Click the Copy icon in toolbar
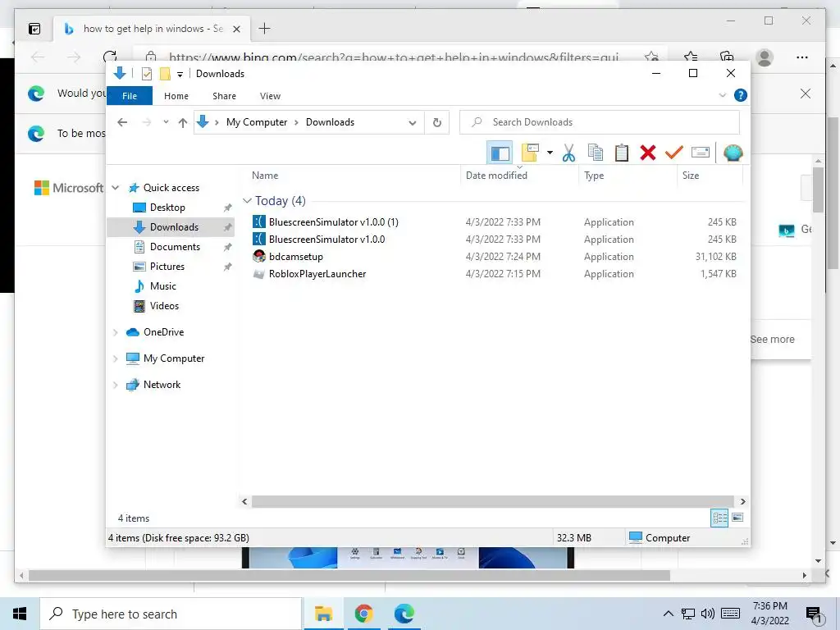This screenshot has height=630, width=840. click(596, 153)
